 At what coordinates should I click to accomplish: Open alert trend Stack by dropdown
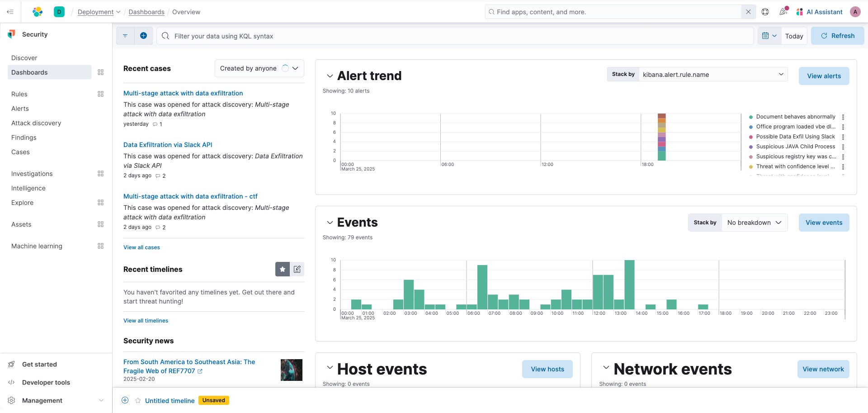[x=713, y=75]
